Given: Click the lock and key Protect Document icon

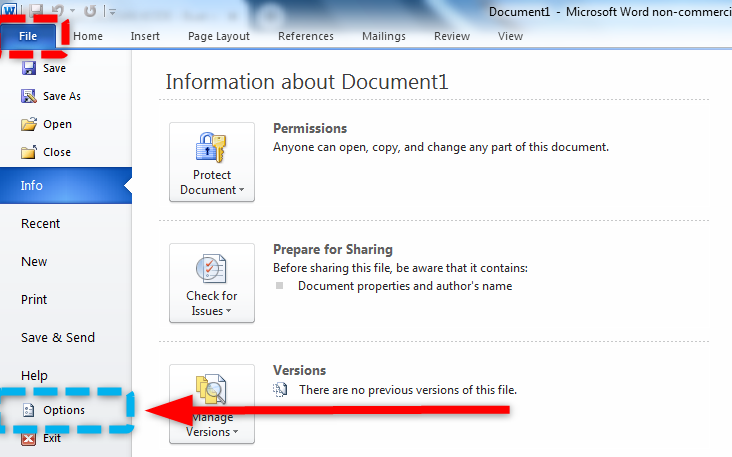Looking at the screenshot, I should [x=211, y=148].
